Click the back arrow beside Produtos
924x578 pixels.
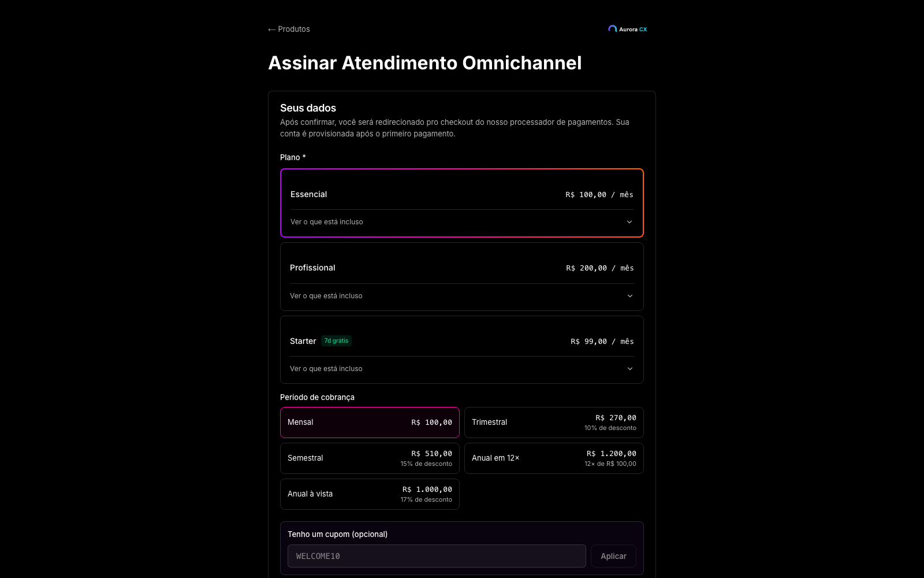tap(271, 29)
